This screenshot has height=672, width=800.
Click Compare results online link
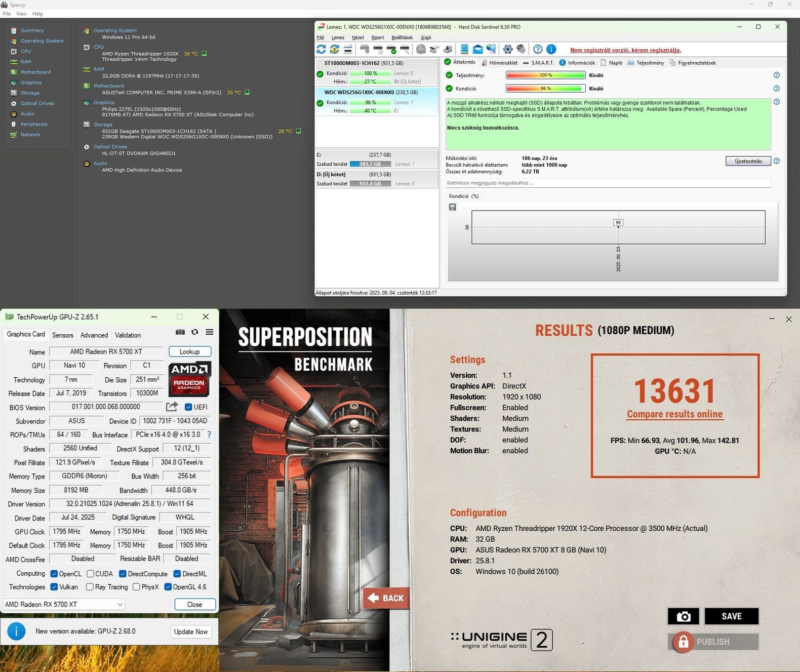point(675,414)
